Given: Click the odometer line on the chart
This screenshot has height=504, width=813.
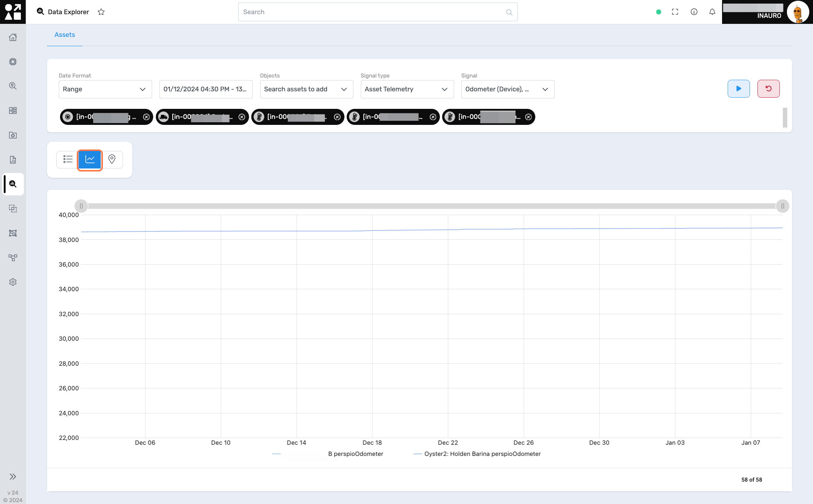Looking at the screenshot, I should coord(432,230).
